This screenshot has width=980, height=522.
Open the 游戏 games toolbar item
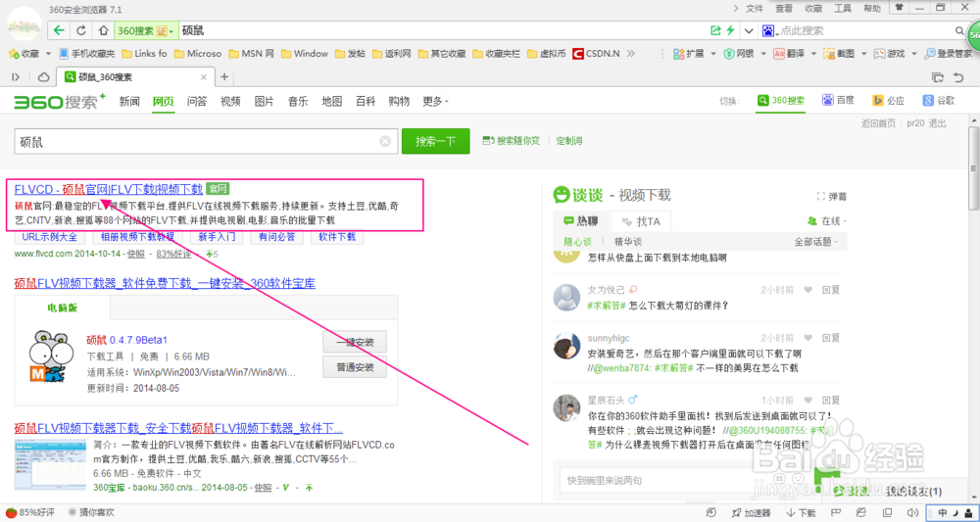coord(889,54)
